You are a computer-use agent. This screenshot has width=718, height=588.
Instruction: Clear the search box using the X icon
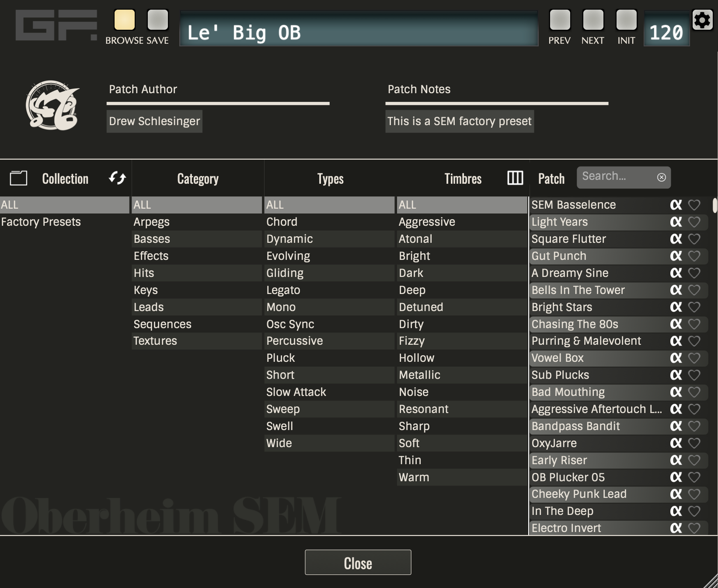tap(661, 177)
